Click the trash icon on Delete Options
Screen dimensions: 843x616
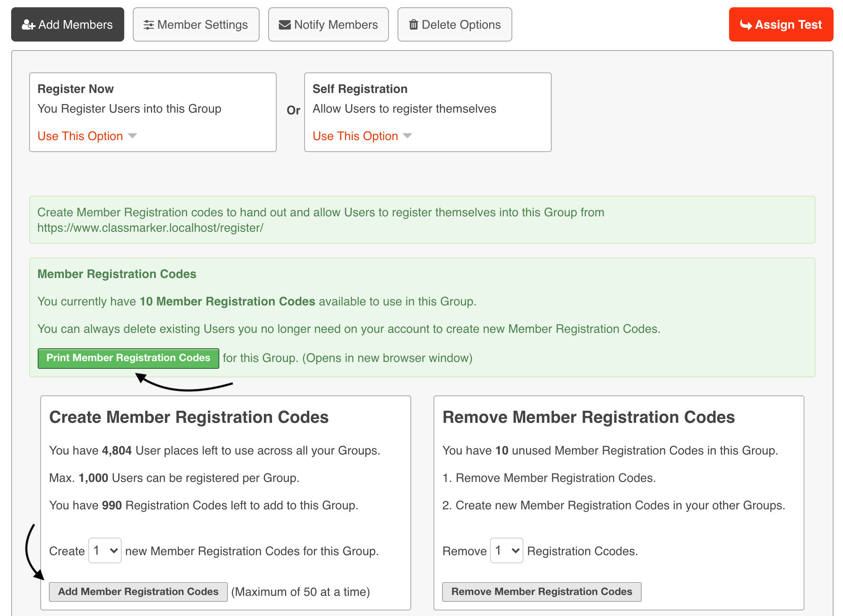point(413,25)
